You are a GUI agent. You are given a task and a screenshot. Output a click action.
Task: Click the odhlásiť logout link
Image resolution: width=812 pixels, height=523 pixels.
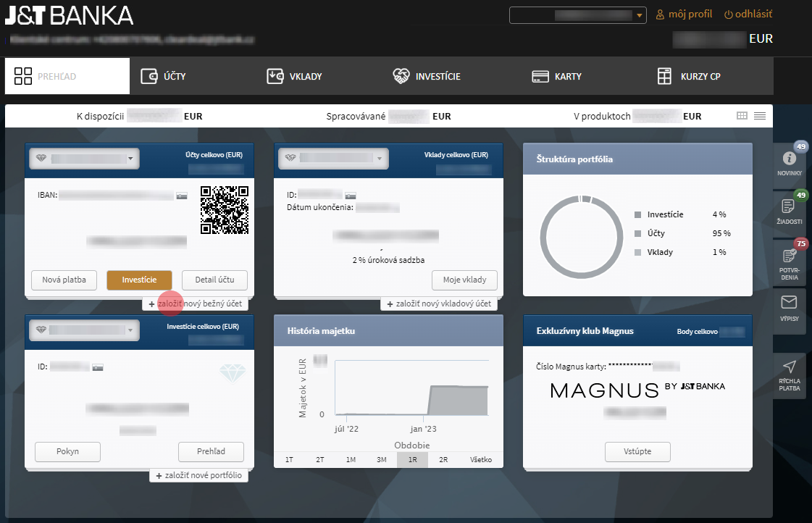[x=748, y=14]
